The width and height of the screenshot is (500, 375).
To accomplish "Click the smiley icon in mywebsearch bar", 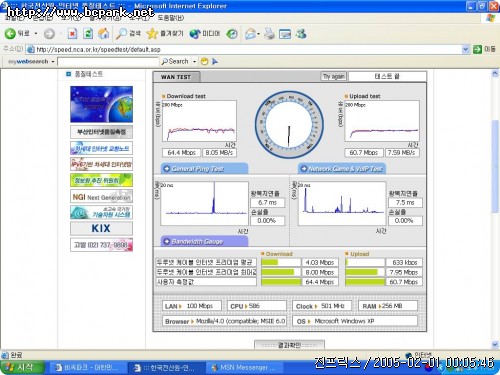I will pos(204,61).
